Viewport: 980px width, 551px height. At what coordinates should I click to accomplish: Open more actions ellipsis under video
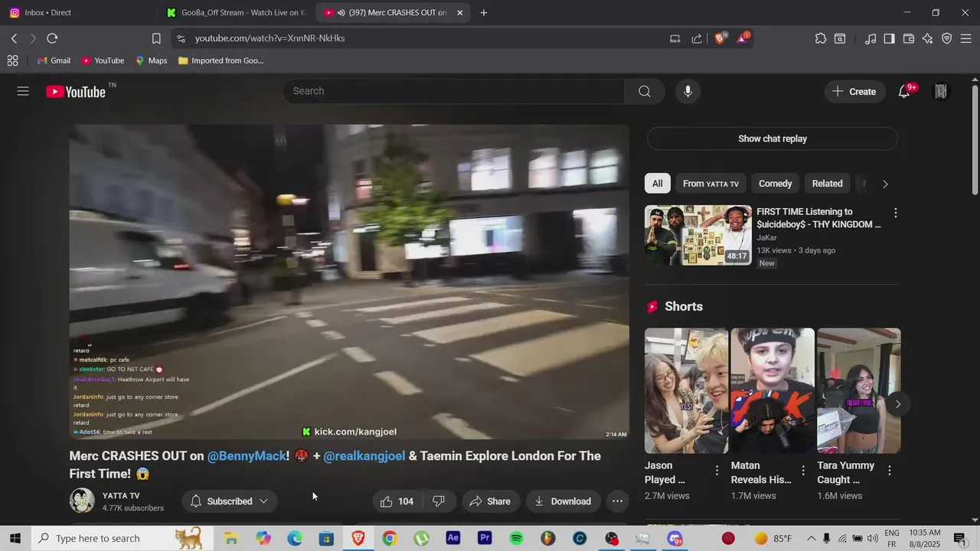pos(617,501)
